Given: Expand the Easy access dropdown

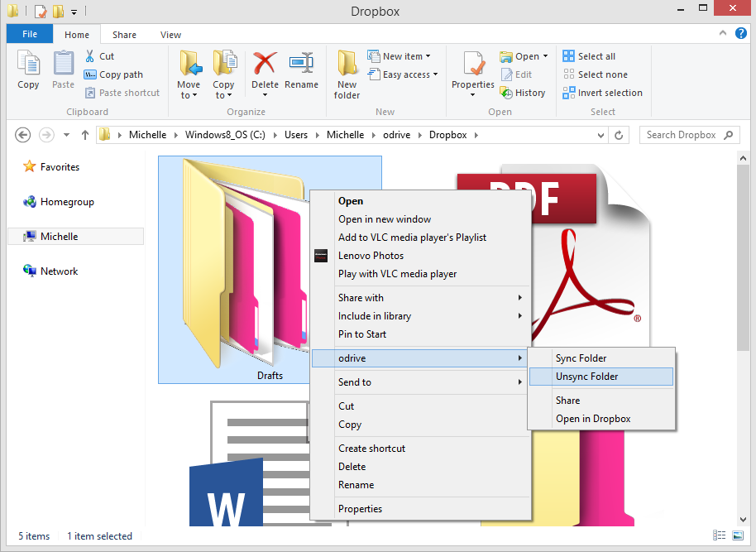Looking at the screenshot, I should click(x=435, y=74).
